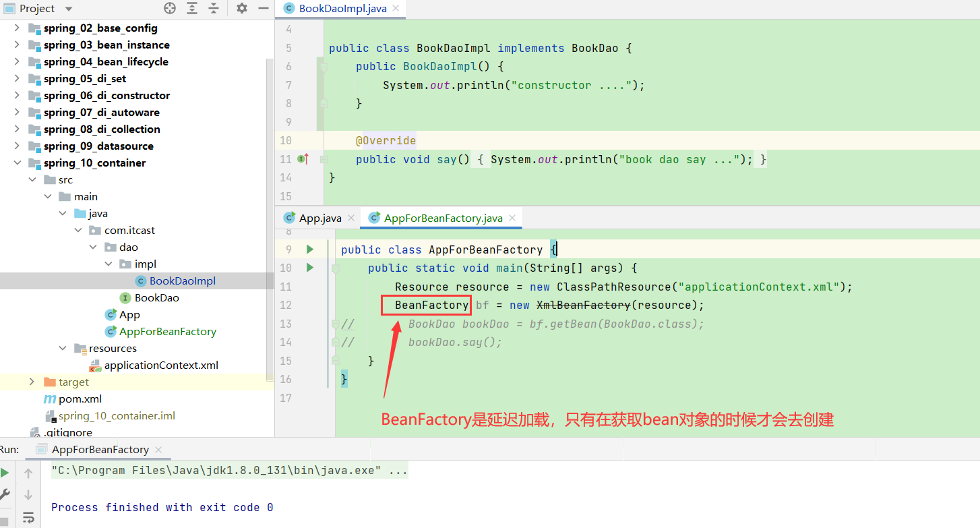Collapse the src folder
Screen dimensions: 980x528
32,179
